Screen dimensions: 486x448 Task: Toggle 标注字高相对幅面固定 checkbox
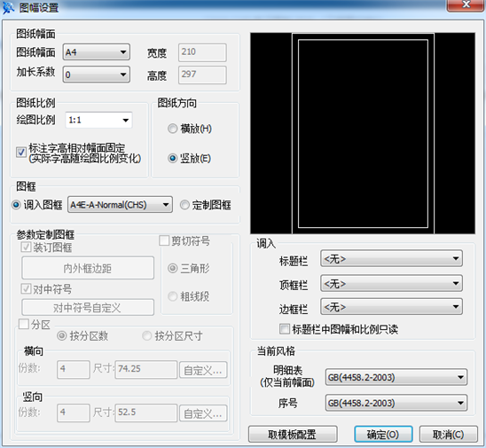point(21,152)
